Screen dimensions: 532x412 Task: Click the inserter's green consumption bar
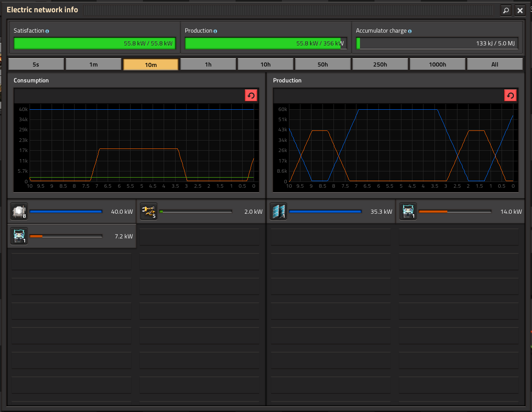[x=195, y=212]
